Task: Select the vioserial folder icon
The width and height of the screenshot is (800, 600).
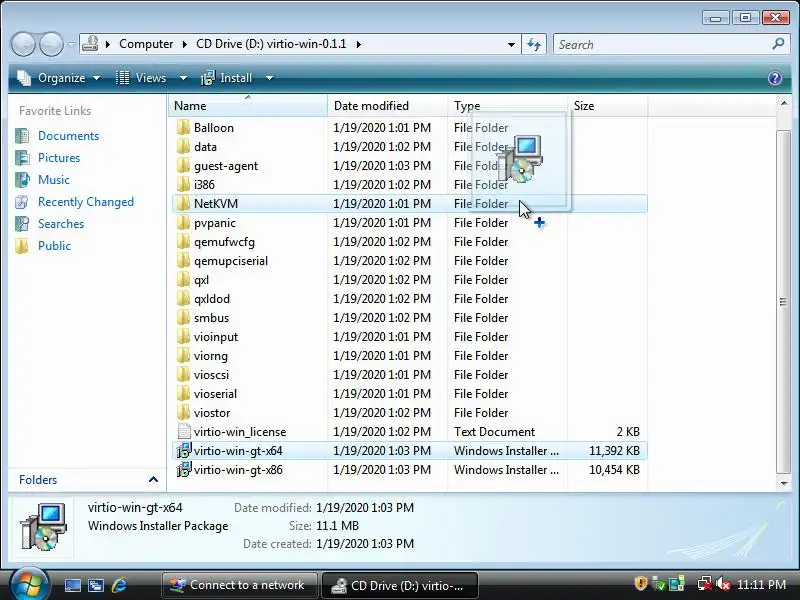Action: (x=183, y=394)
